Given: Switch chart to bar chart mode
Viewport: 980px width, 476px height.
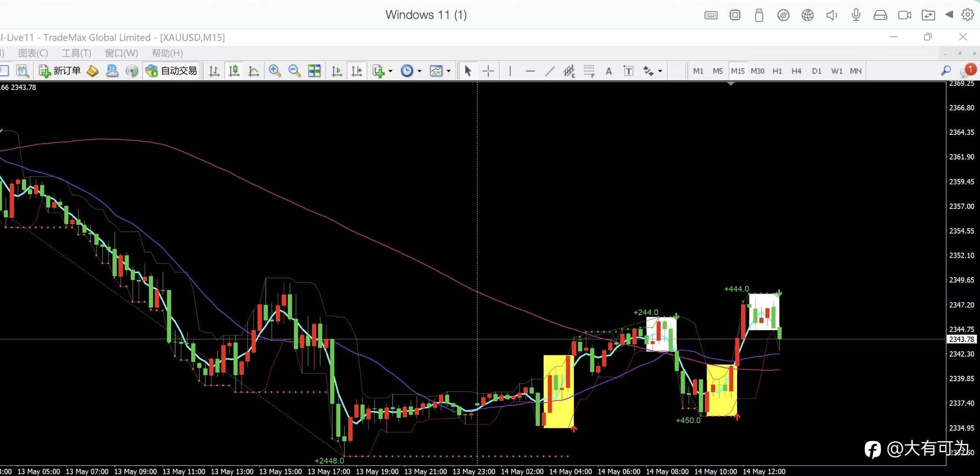Looking at the screenshot, I should pos(214,71).
